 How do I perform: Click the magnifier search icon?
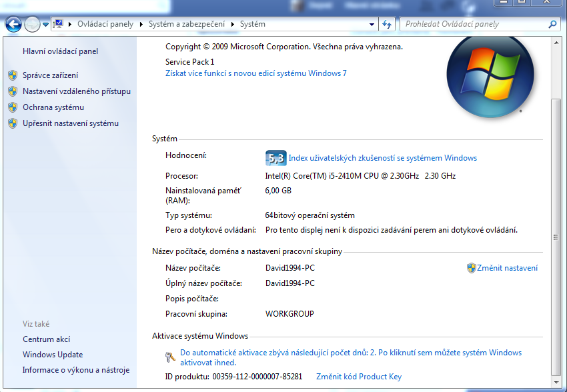coord(552,24)
